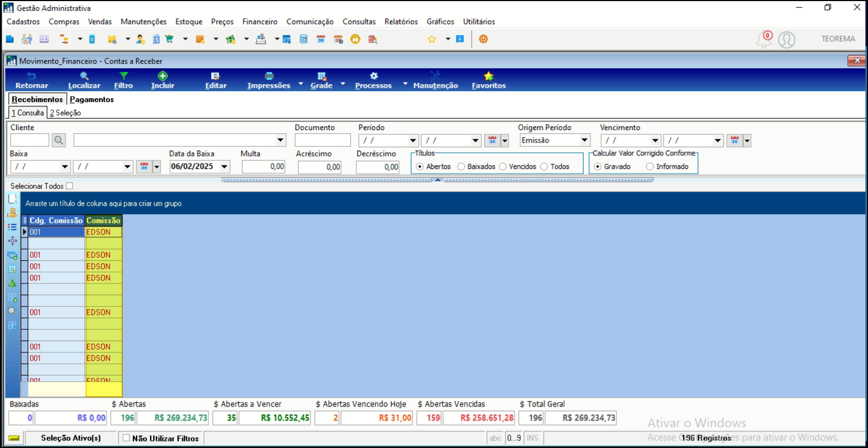Click the sidebar four-arrows move icon
Screen dimensions: 868x448
pos(12,241)
